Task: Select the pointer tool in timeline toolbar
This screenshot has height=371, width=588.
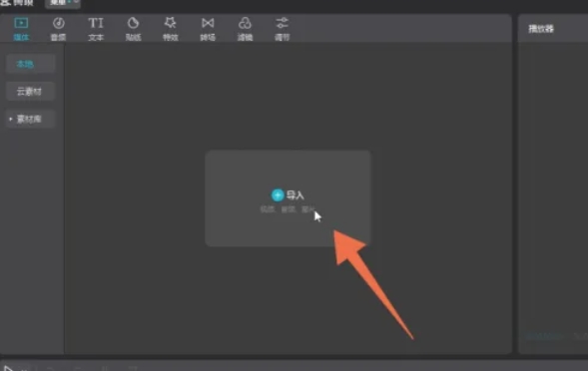Action: point(8,368)
